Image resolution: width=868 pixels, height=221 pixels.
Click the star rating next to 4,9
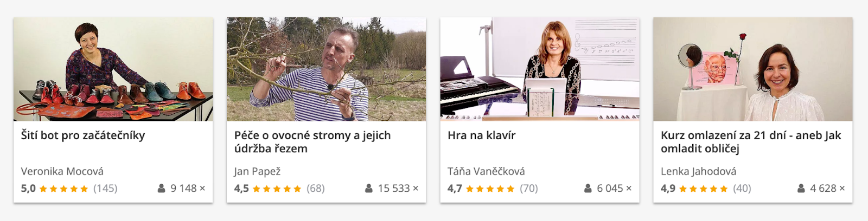pos(704,188)
